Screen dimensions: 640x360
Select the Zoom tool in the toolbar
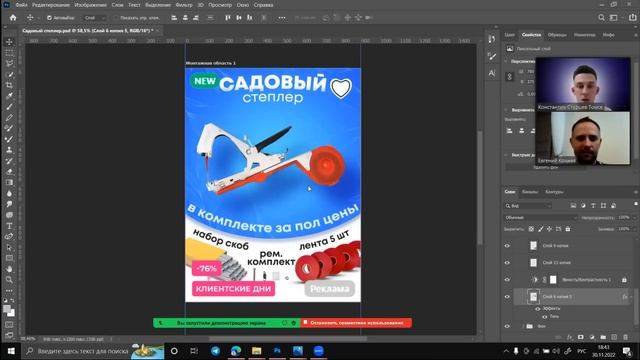tap(9, 280)
